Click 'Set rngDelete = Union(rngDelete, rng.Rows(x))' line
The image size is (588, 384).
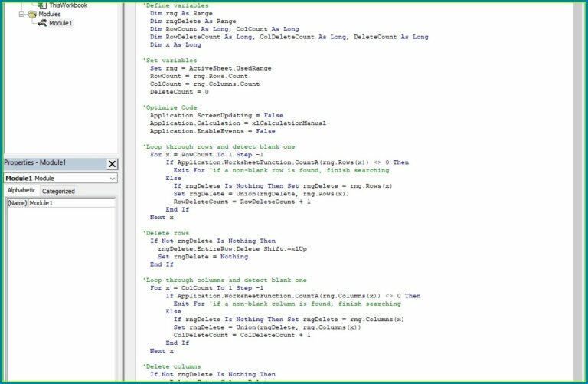[261, 194]
